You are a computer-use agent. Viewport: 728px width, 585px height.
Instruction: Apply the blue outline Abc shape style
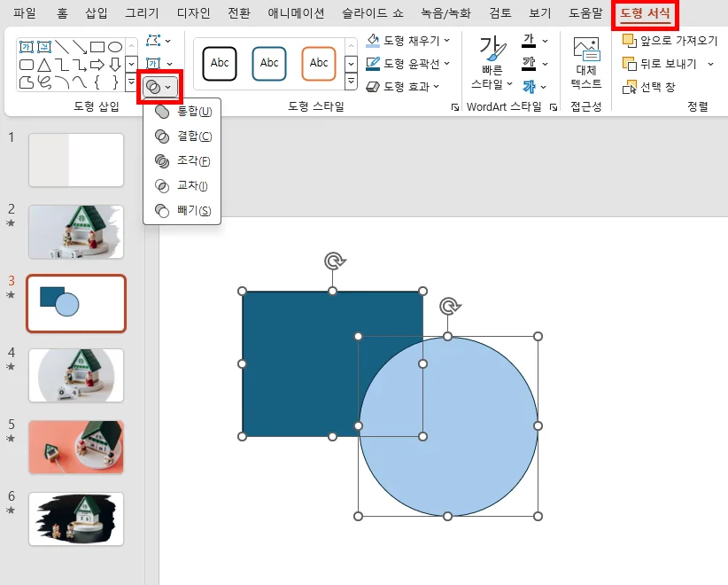[269, 63]
